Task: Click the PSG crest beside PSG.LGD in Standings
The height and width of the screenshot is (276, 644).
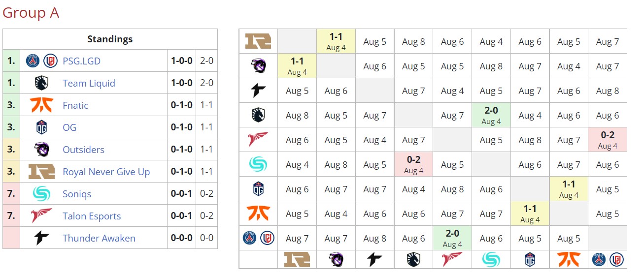Action: pos(33,61)
